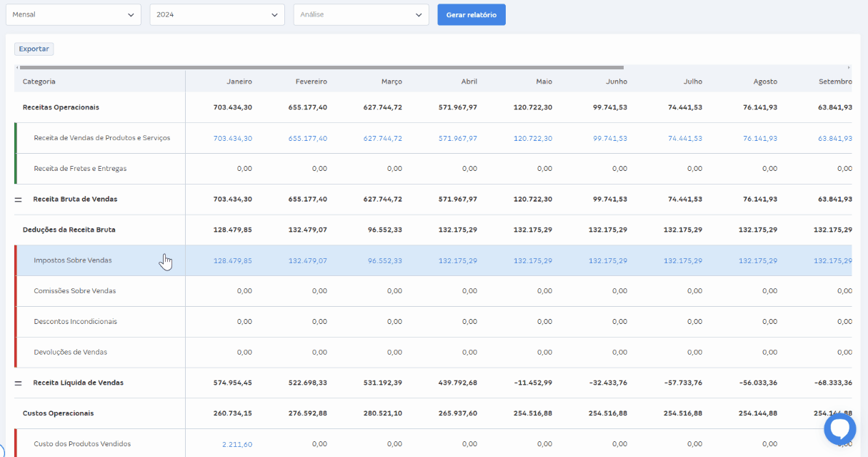Open Fevereiro Receita de Vendas de Produtos value

click(x=307, y=138)
